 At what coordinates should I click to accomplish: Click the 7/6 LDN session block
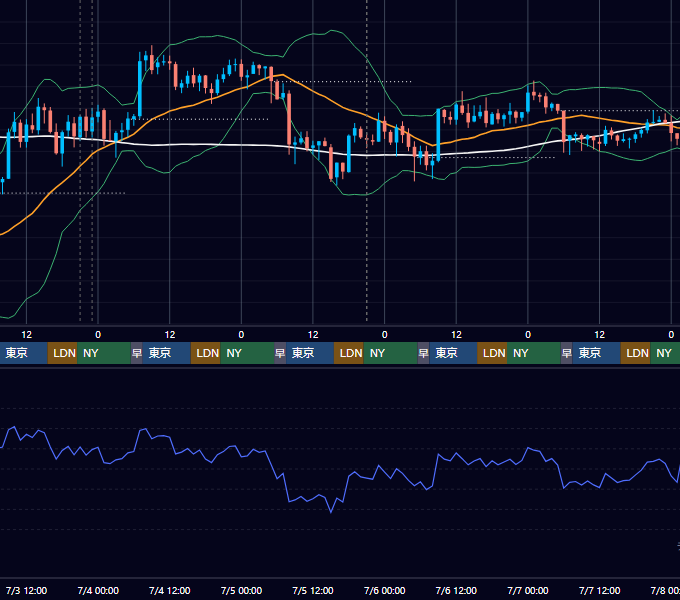tap(492, 353)
